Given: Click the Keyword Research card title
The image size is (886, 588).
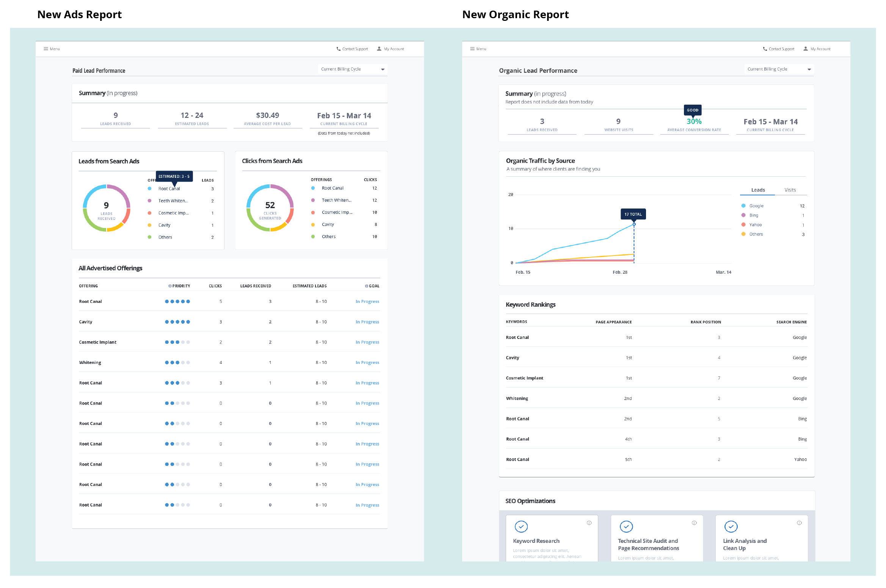Looking at the screenshot, I should [x=536, y=541].
